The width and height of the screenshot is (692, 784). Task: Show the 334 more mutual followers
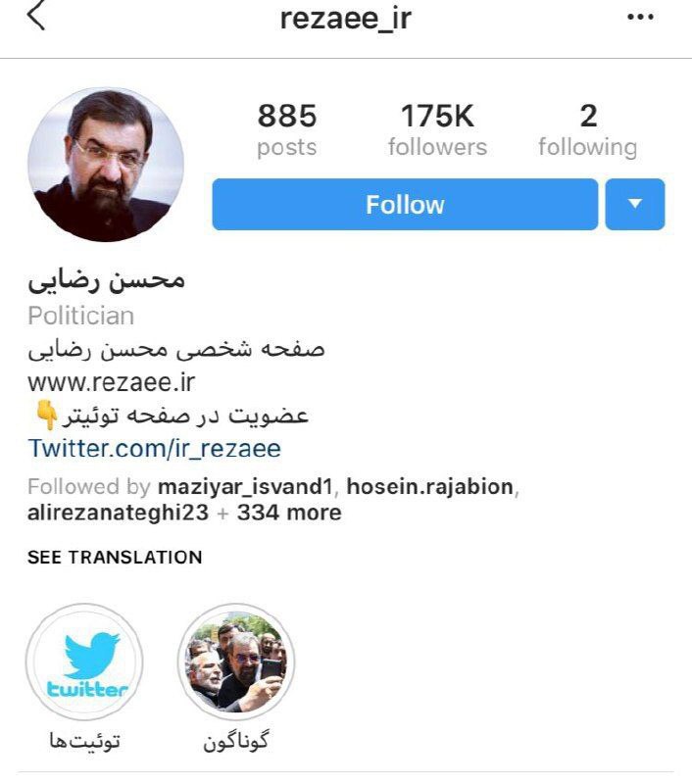coord(289,513)
